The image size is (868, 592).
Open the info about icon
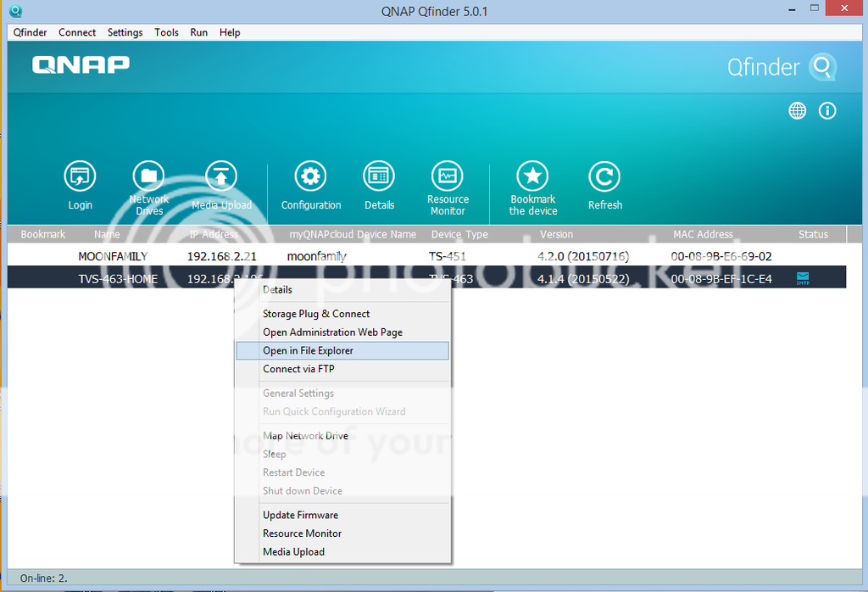[x=827, y=111]
